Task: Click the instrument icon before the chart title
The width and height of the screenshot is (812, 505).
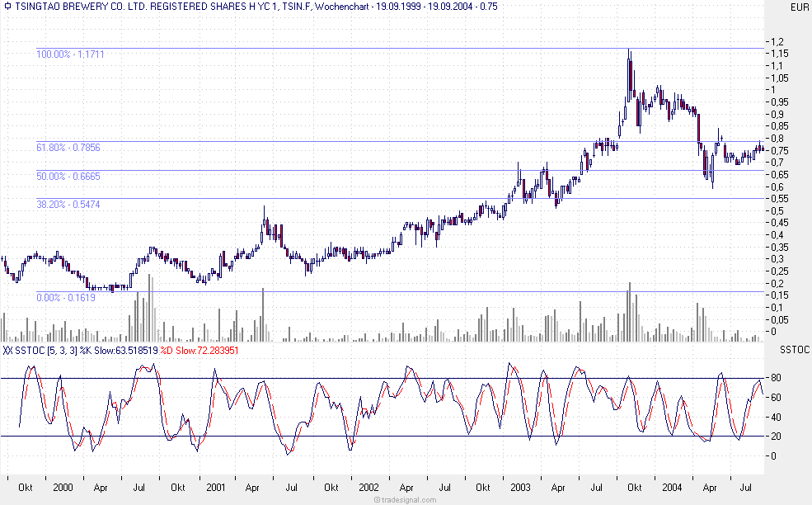Action: point(7,6)
